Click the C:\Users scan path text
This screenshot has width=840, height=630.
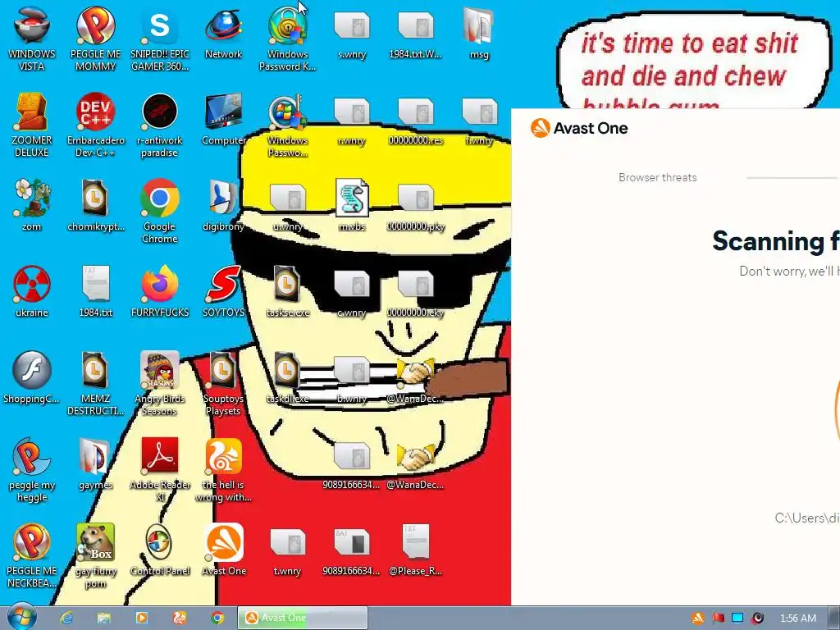tap(807, 518)
